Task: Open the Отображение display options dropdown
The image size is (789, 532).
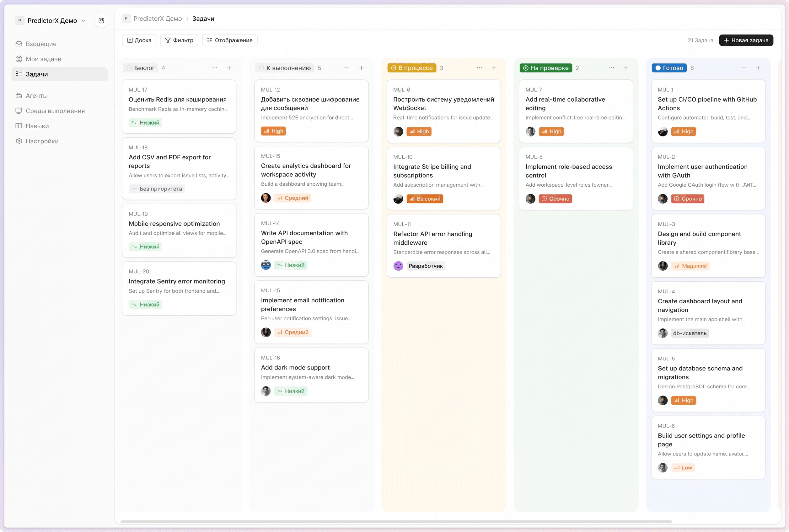Action: pyautogui.click(x=230, y=40)
